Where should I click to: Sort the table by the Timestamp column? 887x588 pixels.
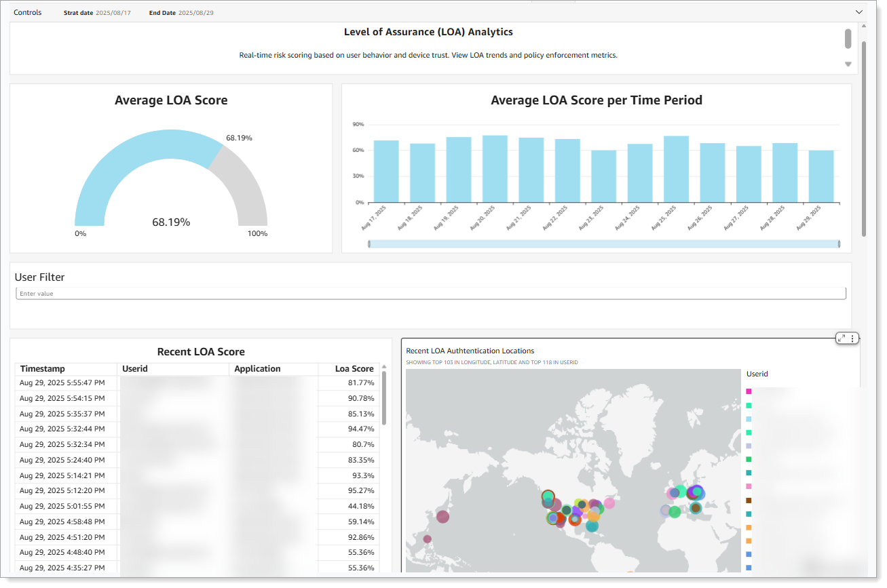tap(41, 368)
